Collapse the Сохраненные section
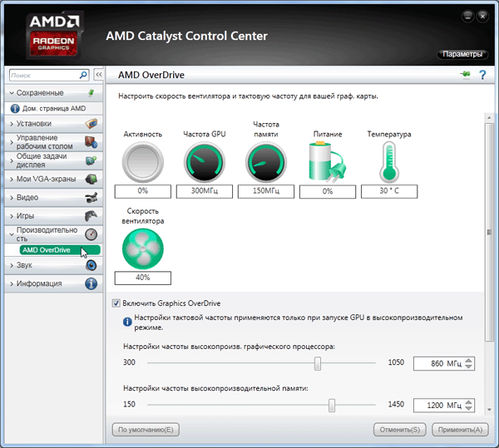Image resolution: width=499 pixels, height=448 pixels. (x=12, y=93)
